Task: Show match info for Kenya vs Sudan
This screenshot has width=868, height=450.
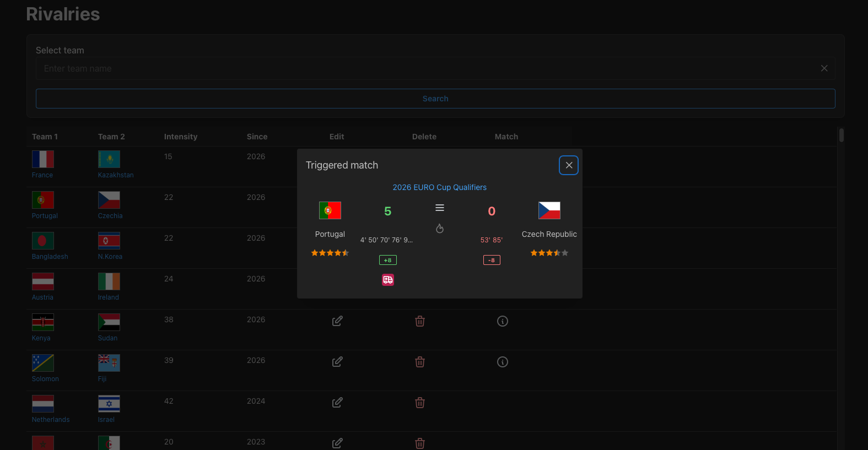Action: click(x=503, y=321)
